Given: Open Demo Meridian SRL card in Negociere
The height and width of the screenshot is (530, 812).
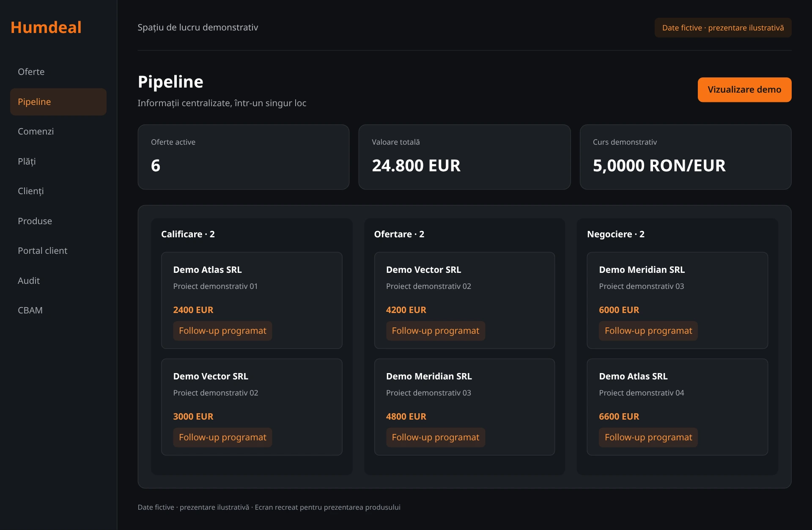Looking at the screenshot, I should pos(678,300).
